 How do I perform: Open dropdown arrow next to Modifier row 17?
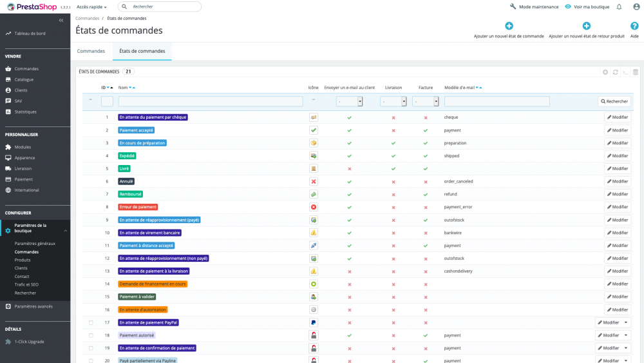(626, 322)
